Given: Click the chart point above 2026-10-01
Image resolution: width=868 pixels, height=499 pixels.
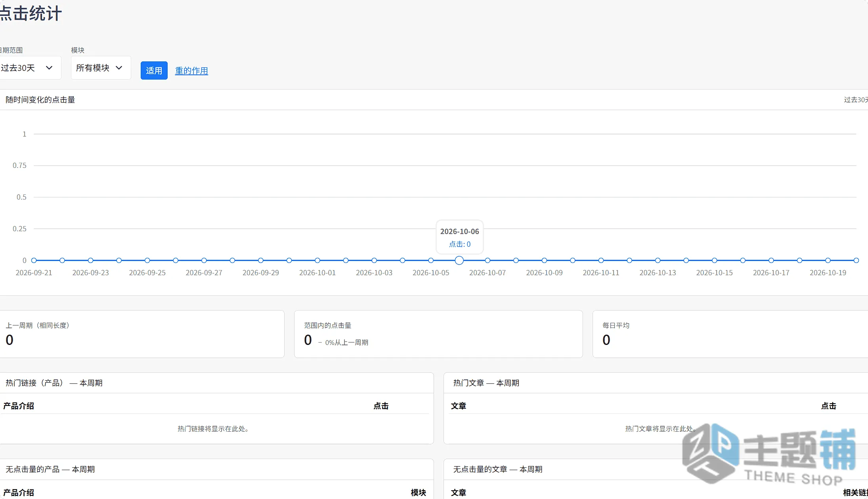Looking at the screenshot, I should [317, 260].
